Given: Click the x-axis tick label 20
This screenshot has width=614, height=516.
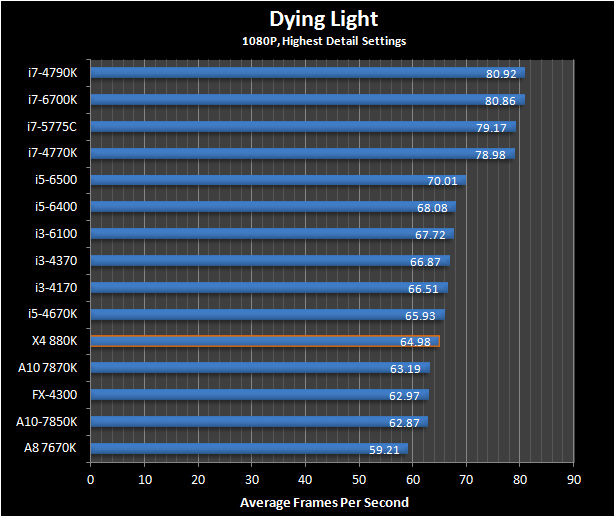Looking at the screenshot, I should click(198, 480).
